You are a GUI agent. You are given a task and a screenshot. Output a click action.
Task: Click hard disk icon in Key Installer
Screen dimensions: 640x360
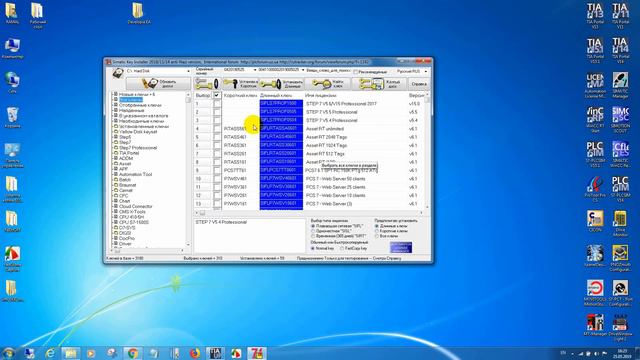(x=118, y=73)
